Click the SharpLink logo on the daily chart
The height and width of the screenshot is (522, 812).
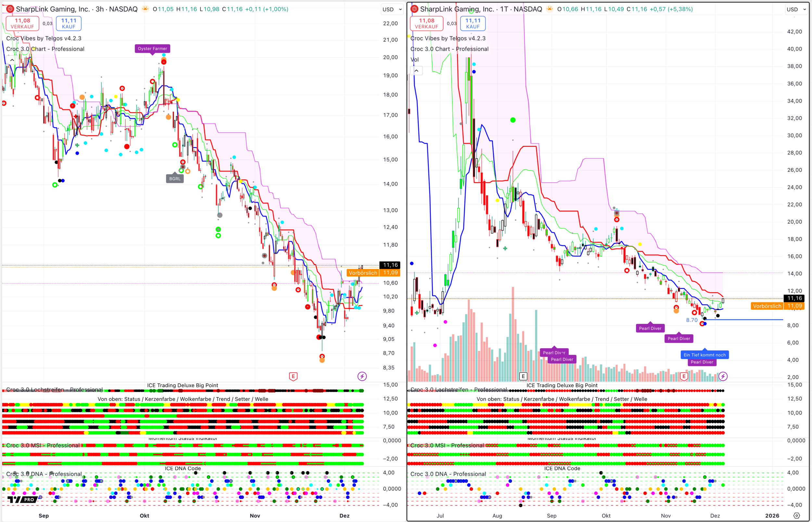(x=414, y=9)
